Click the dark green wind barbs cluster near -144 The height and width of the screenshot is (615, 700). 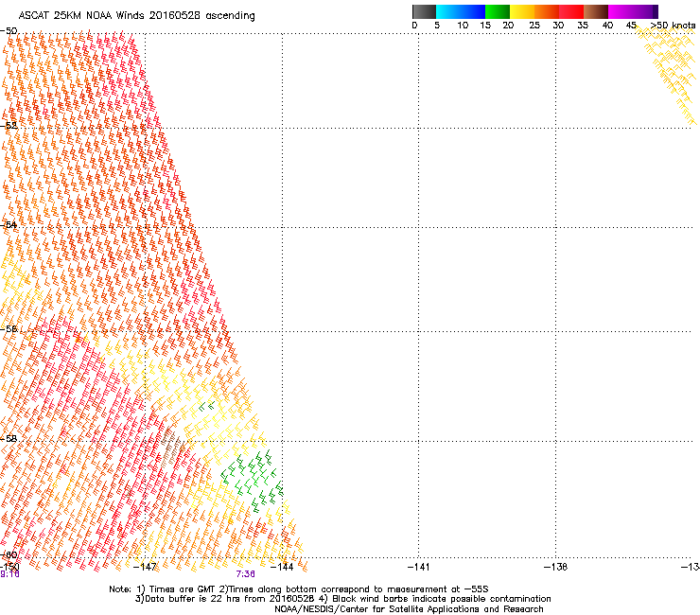click(253, 482)
